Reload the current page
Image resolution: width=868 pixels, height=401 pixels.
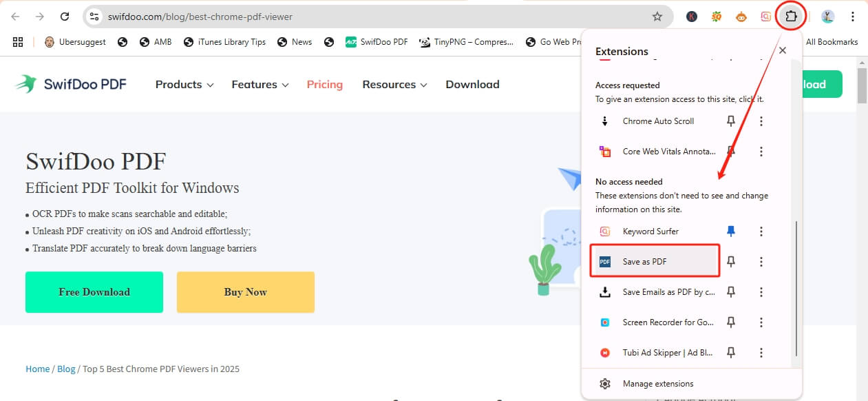pos(65,17)
